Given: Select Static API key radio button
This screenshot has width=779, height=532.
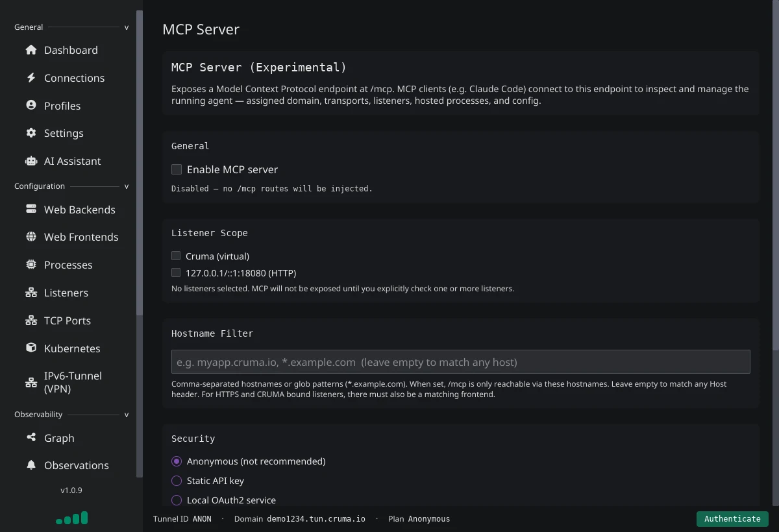Looking at the screenshot, I should 177,481.
